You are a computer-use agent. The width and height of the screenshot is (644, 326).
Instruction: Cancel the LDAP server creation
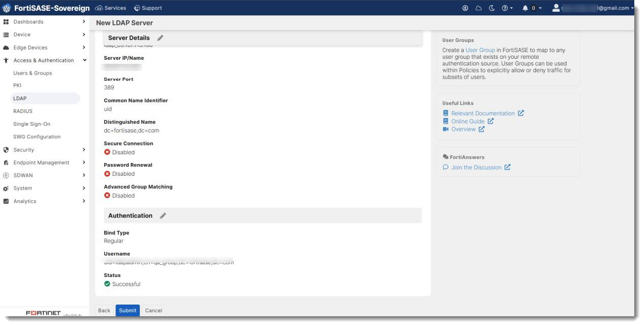tap(154, 310)
